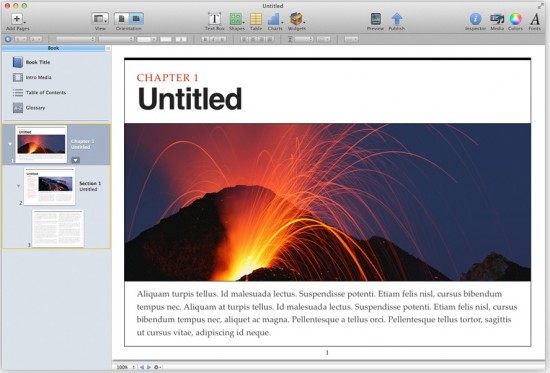Click the Publish arrow icon
The height and width of the screenshot is (373, 550).
pos(397,19)
